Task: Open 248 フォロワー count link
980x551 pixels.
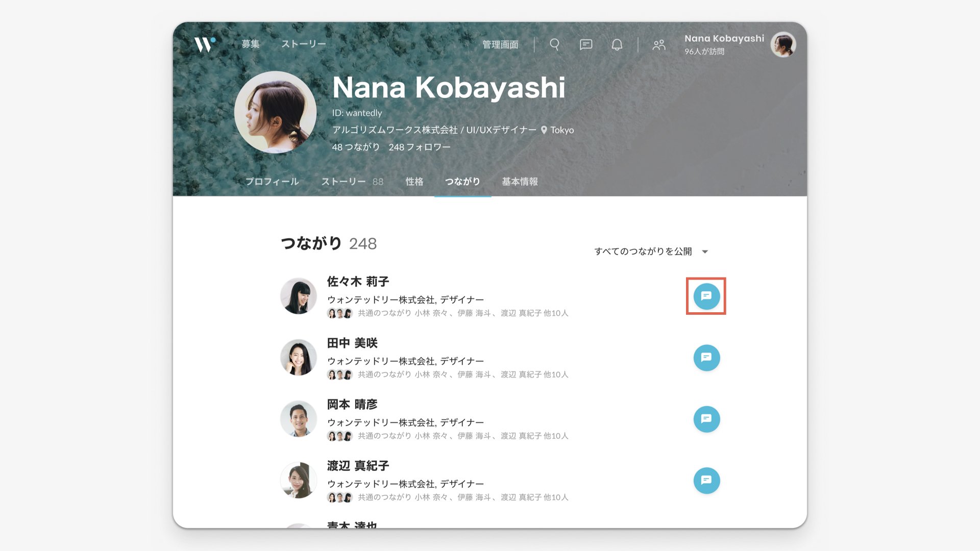Action: pos(420,147)
